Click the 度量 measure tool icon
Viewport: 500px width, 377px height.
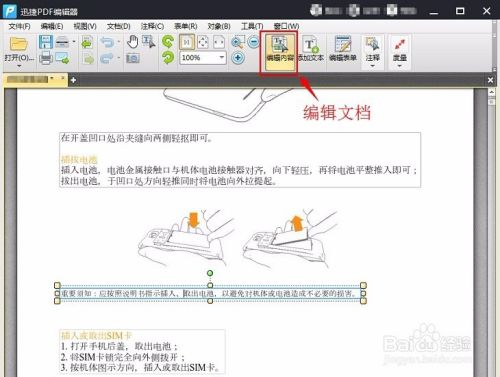point(399,45)
